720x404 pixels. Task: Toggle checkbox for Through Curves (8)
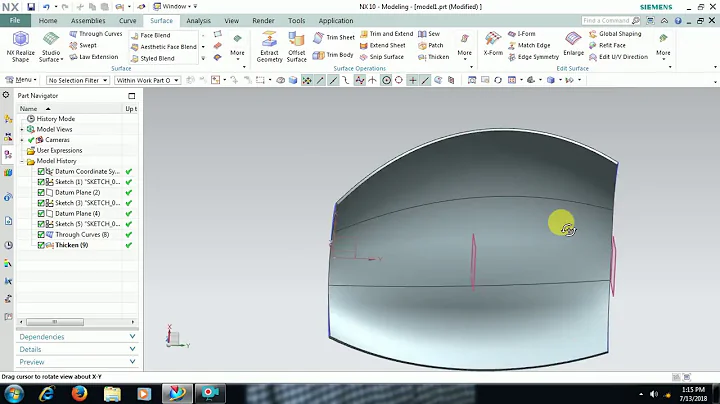click(41, 235)
